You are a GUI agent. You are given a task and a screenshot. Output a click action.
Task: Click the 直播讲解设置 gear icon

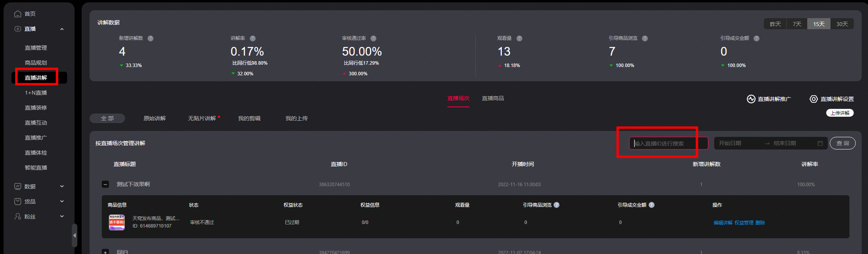[814, 99]
